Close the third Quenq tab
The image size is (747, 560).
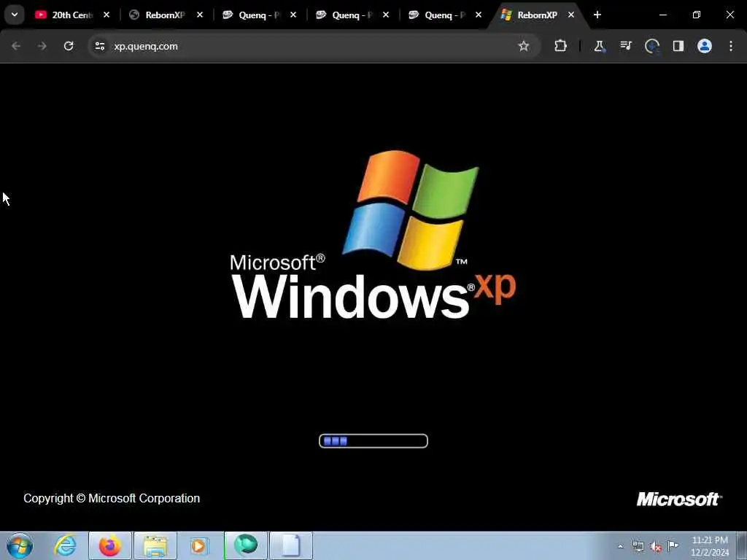tap(479, 15)
